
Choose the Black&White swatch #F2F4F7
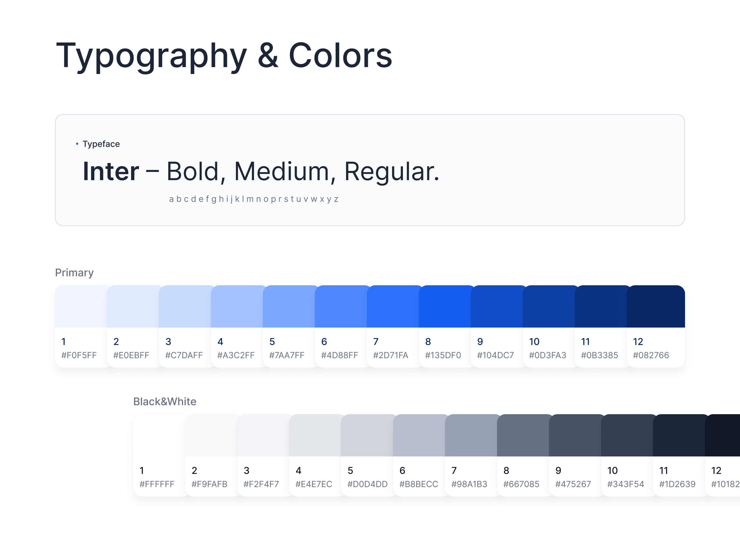pyautogui.click(x=263, y=435)
